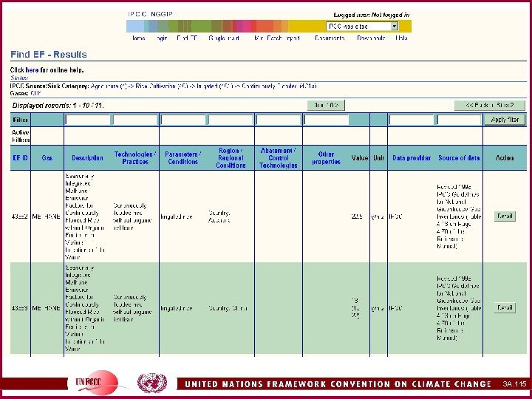The width and height of the screenshot is (532, 399).
Task: Go to the next 10 records
Action: click(326, 105)
